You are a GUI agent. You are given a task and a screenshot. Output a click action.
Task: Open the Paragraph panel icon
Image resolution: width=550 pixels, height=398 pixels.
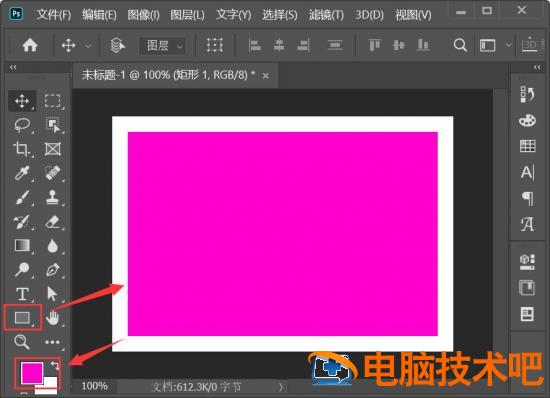528,198
